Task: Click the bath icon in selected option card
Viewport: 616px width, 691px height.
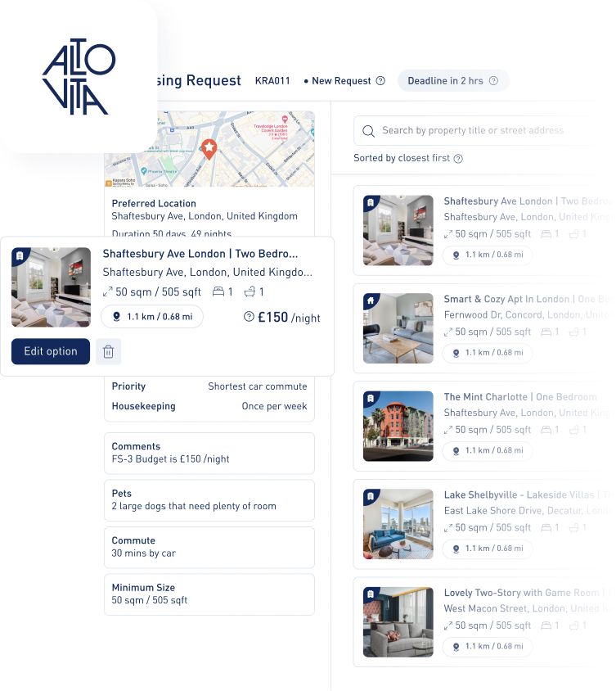Action: click(x=250, y=291)
